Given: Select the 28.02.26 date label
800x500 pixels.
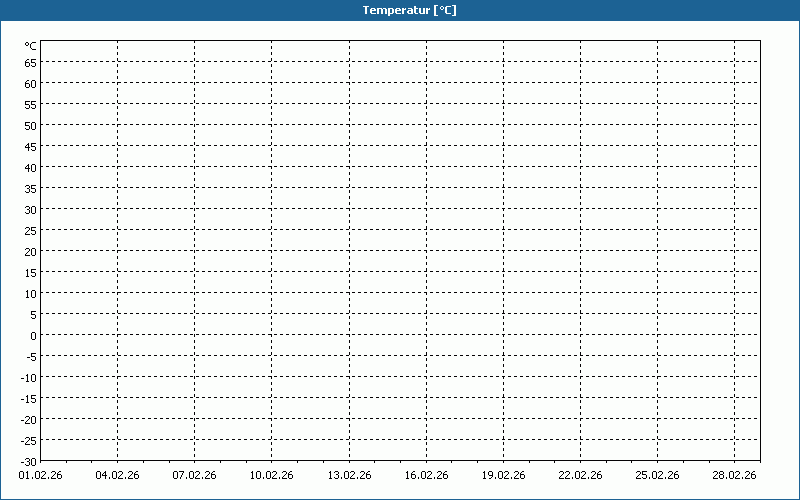Looking at the screenshot, I should point(734,476).
